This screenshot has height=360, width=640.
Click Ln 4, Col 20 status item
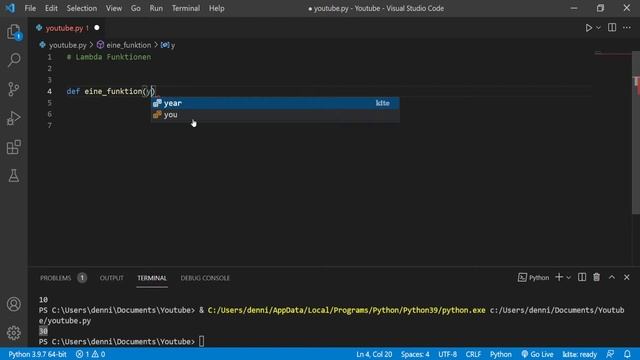pos(374,354)
